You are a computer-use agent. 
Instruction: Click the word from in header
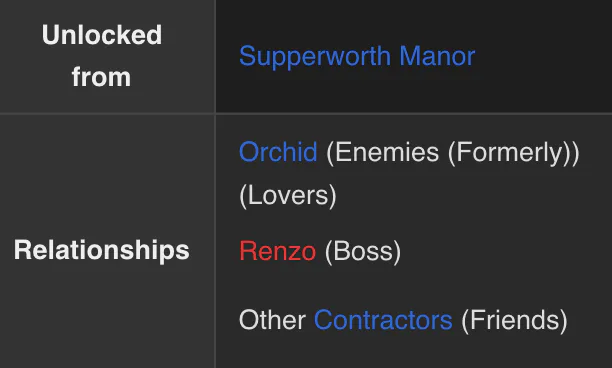click(x=101, y=77)
